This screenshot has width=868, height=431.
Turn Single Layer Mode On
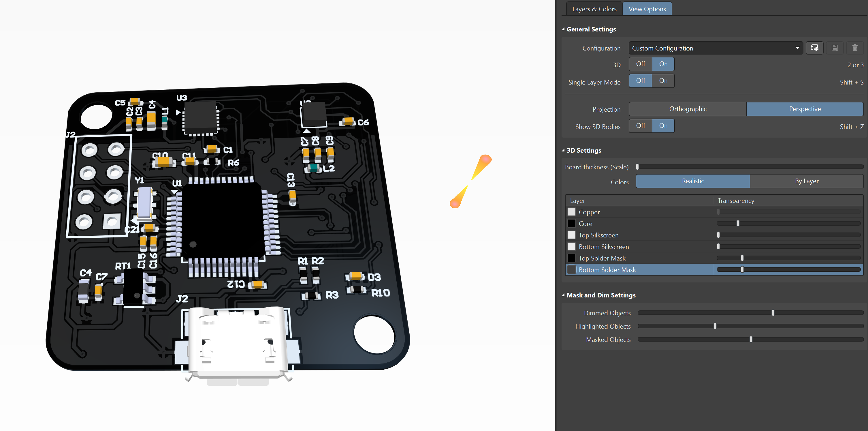tap(663, 81)
